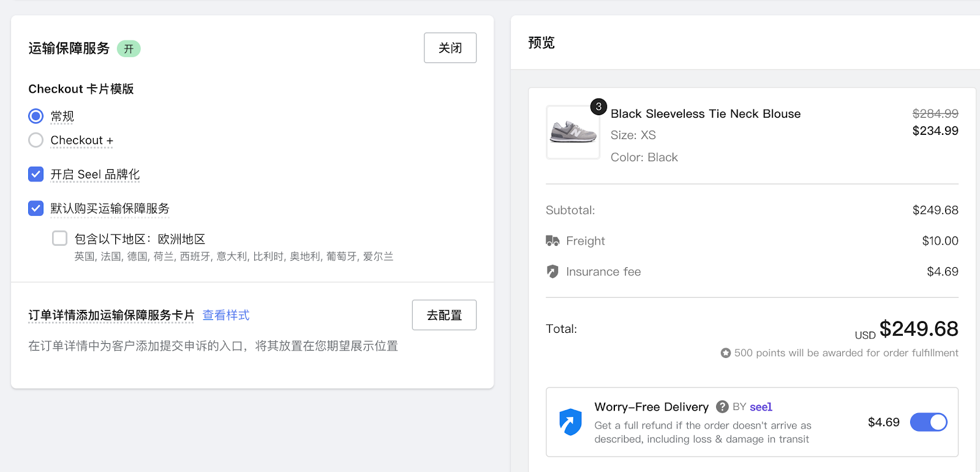
Task: Click the 关闭 button
Action: [x=450, y=48]
